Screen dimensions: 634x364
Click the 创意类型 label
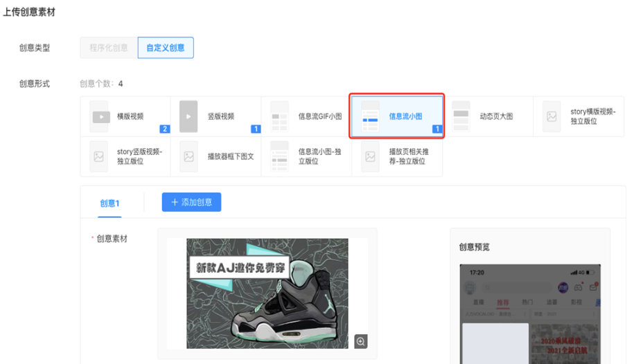[x=35, y=48]
